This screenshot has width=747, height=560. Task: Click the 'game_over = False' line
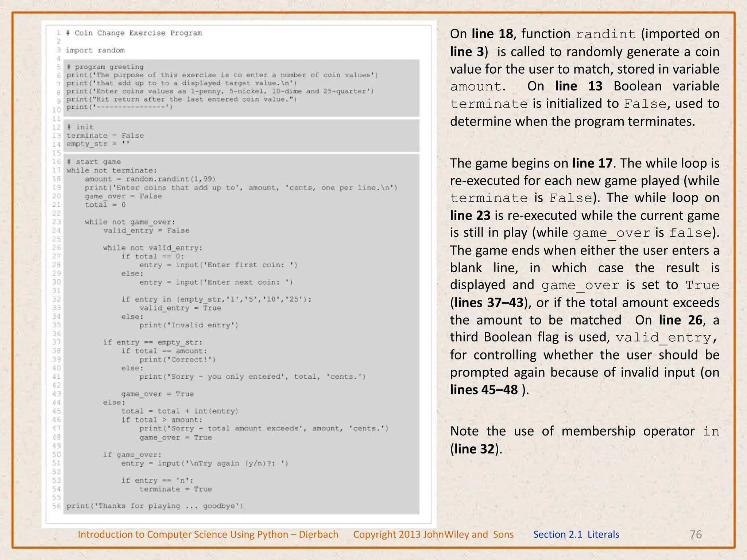(123, 196)
